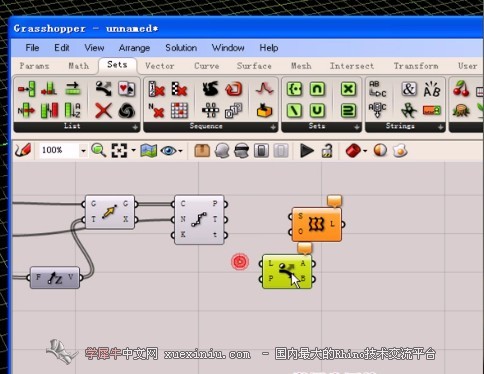Expand the List panel plus arrow
Viewport: 484px width, 374px height.
[135, 127]
